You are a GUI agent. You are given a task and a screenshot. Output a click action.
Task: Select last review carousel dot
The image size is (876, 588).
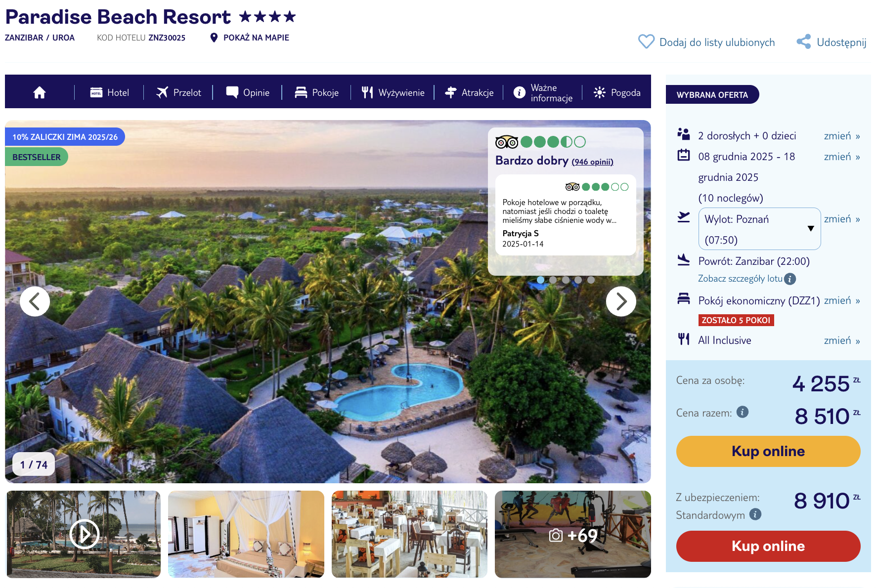click(591, 280)
